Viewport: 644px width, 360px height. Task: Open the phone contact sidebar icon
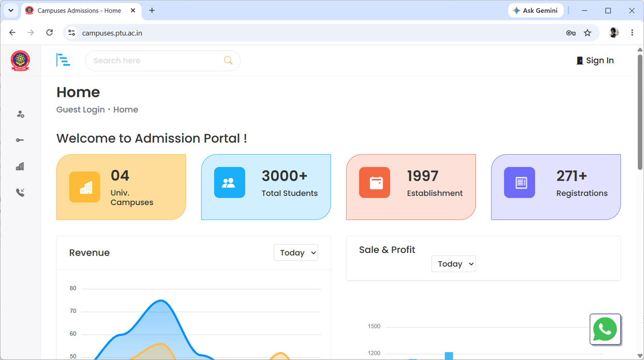coord(20,192)
